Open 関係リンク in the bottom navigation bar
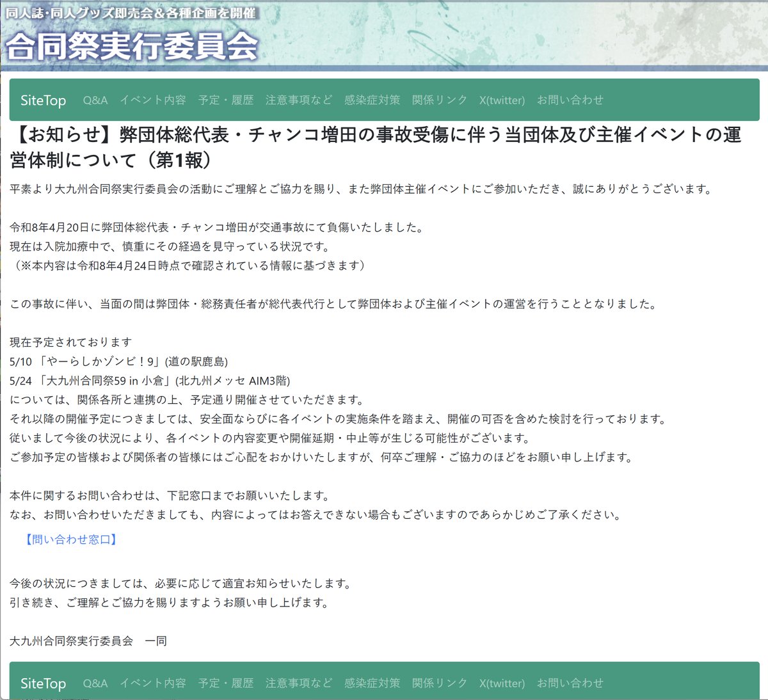The width and height of the screenshot is (768, 700). [440, 683]
